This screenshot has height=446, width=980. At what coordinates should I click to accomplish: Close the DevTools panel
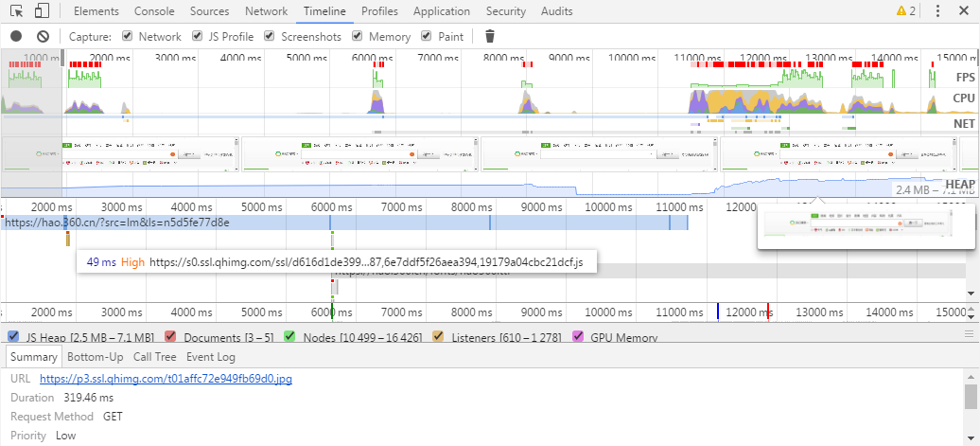point(964,11)
